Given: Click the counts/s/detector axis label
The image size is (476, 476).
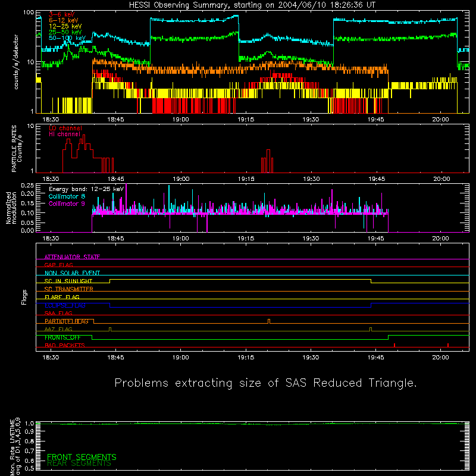Looking at the screenshot, I should pyautogui.click(x=16, y=62).
